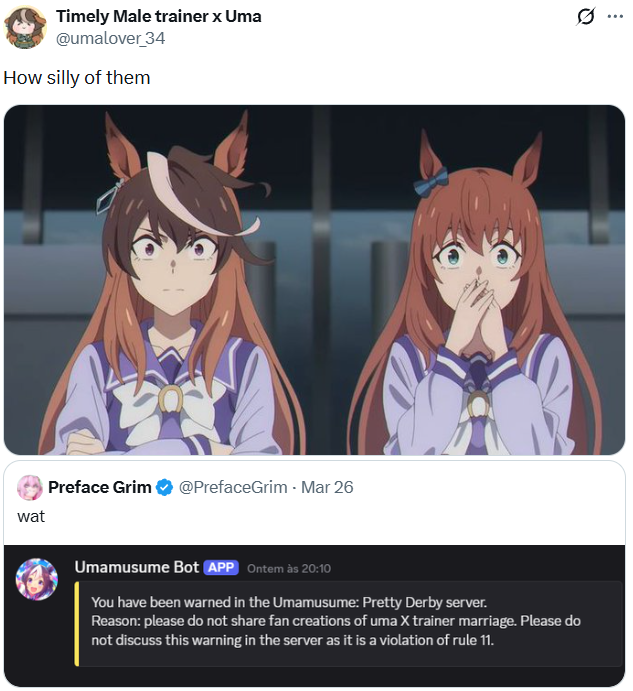Viewport: 633px width, 691px height.
Task: Click the "Reason:" line in the warning
Action: (335, 621)
